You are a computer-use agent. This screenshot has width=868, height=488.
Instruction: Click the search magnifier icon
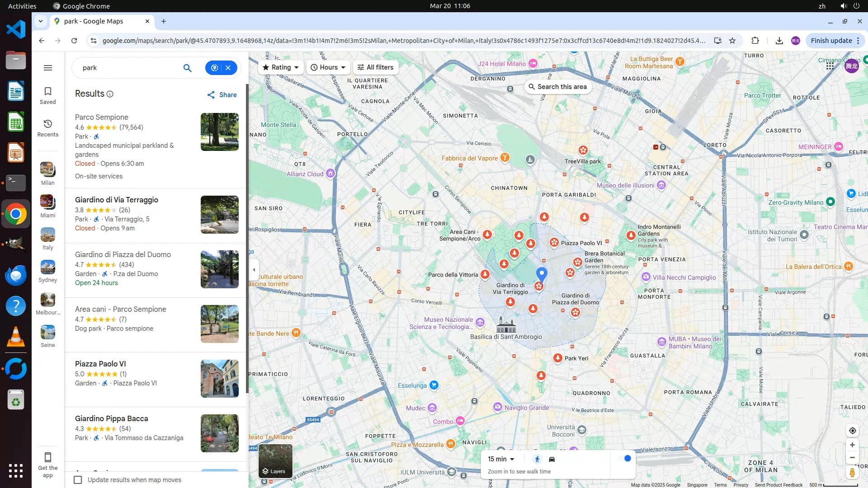187,68
